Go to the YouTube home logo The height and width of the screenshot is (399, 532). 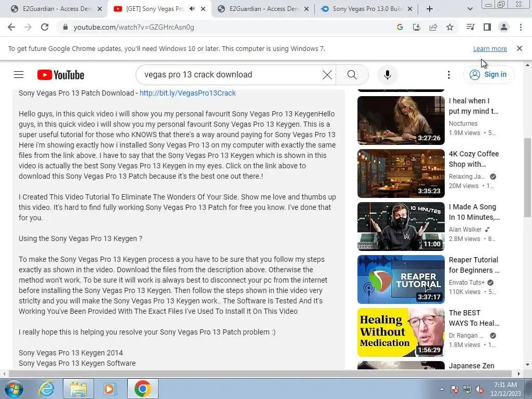(x=61, y=75)
